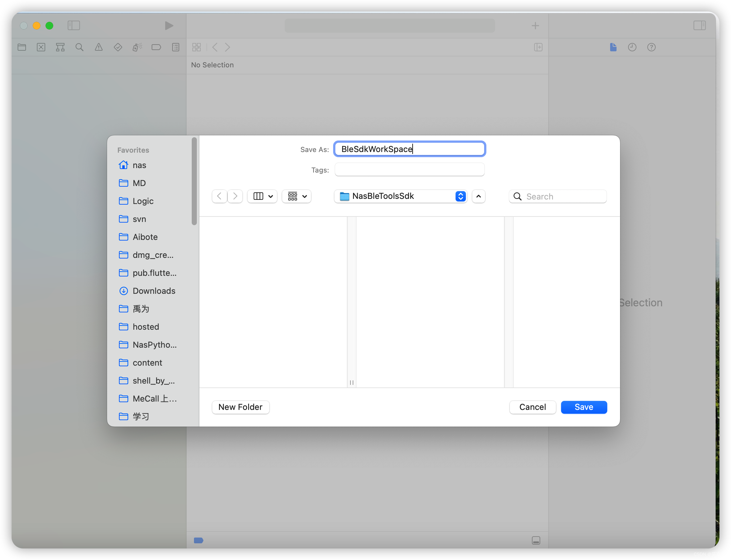Show the History inspector clock icon
Image resolution: width=731 pixels, height=560 pixels.
(632, 47)
